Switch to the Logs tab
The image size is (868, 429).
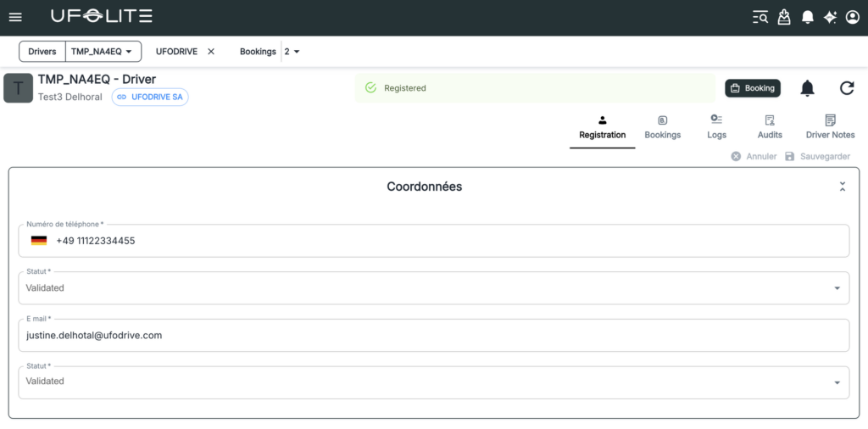click(716, 126)
